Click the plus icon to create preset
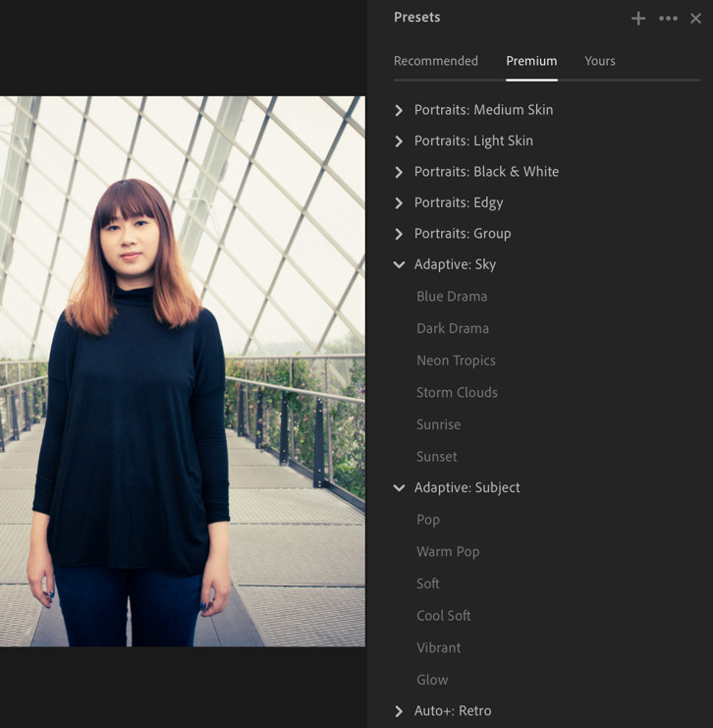 pyautogui.click(x=638, y=19)
